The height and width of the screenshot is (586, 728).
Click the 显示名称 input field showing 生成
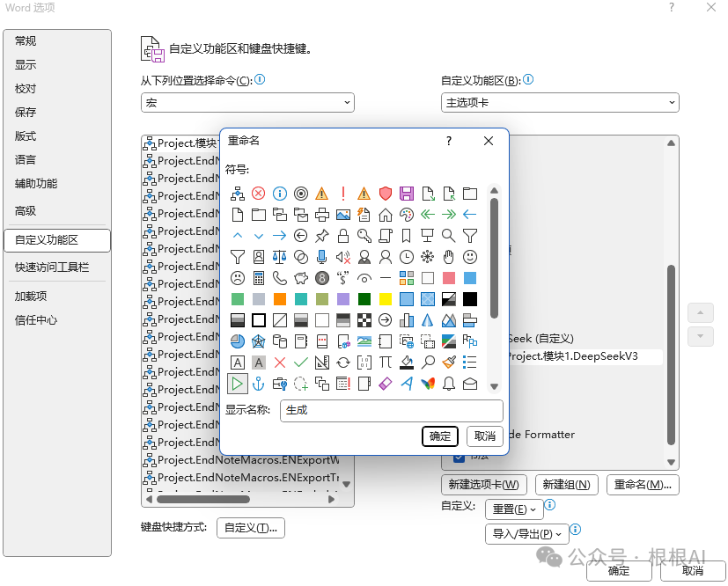391,410
